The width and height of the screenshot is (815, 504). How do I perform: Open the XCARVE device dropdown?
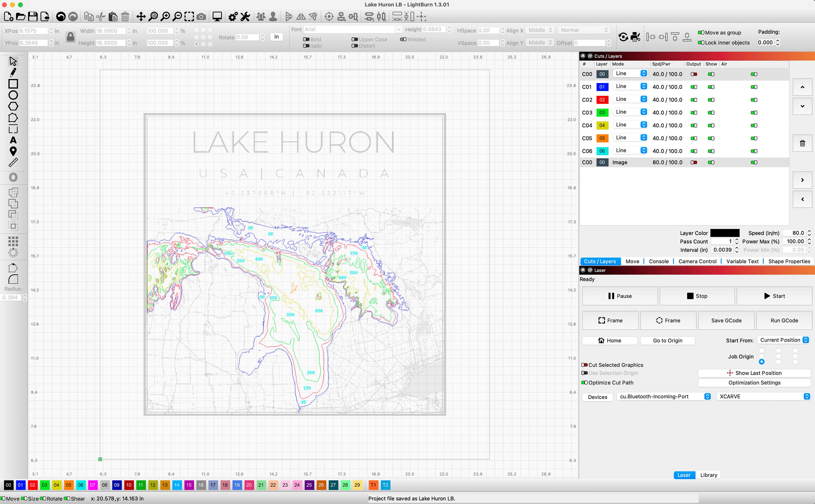763,397
